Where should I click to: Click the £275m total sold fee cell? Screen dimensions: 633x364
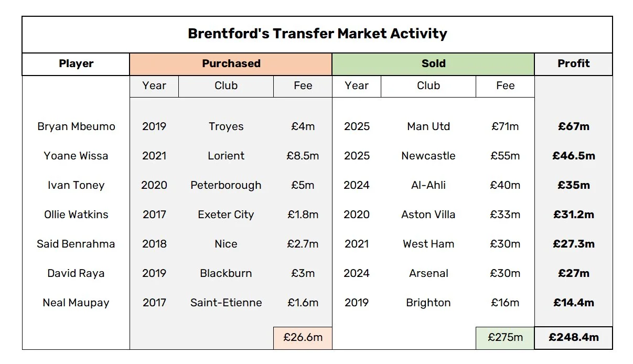[x=505, y=337]
